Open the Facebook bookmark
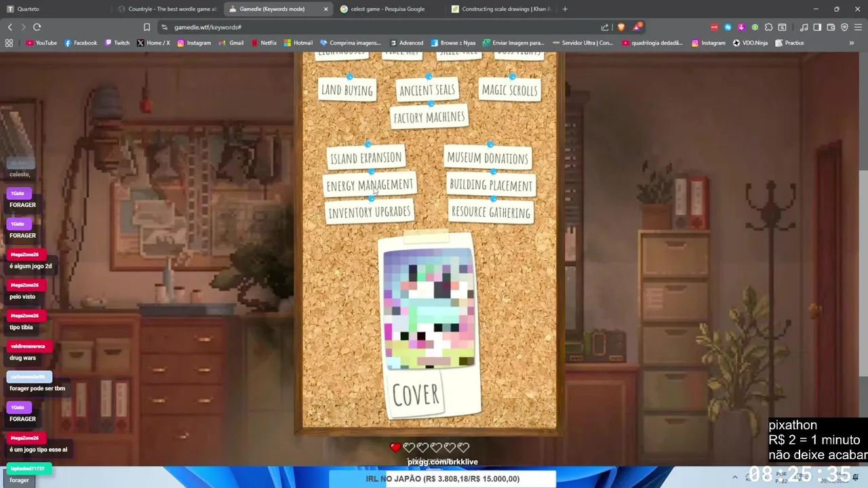The height and width of the screenshot is (488, 868). click(x=81, y=43)
